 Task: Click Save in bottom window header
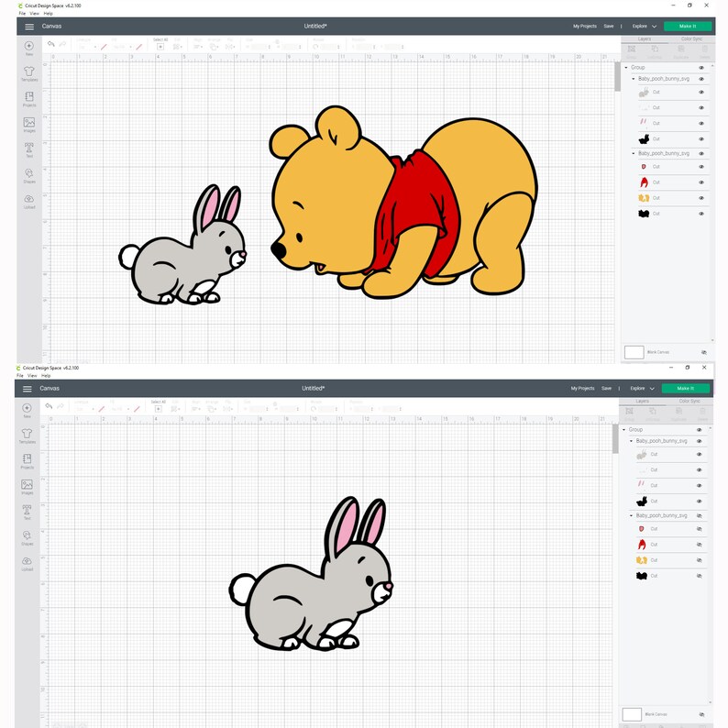point(606,389)
